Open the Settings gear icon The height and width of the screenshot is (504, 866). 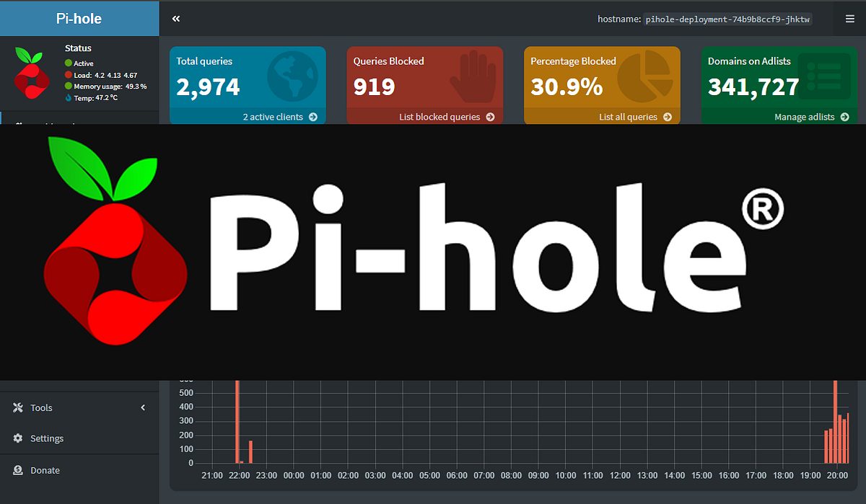[x=17, y=438]
